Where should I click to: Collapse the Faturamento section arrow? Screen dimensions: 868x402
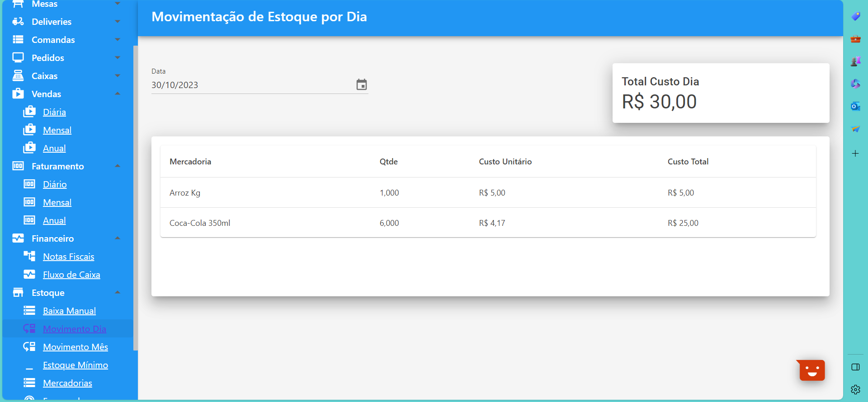click(118, 166)
